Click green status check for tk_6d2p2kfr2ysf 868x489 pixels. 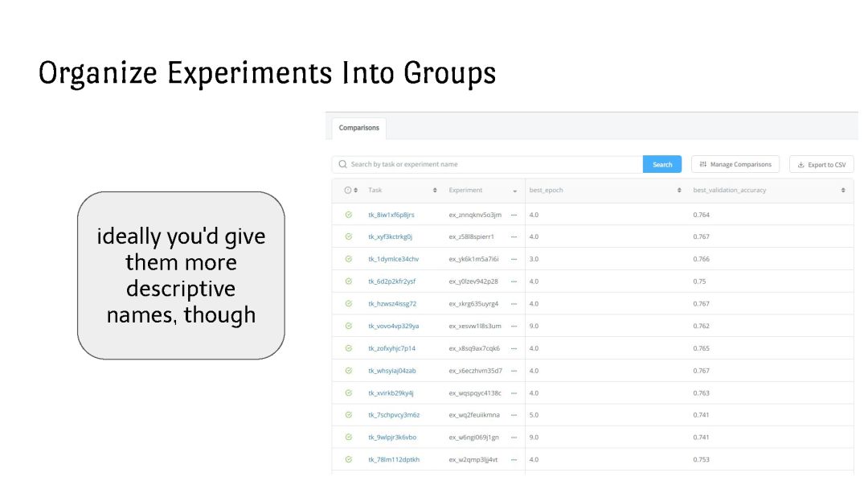(x=348, y=281)
